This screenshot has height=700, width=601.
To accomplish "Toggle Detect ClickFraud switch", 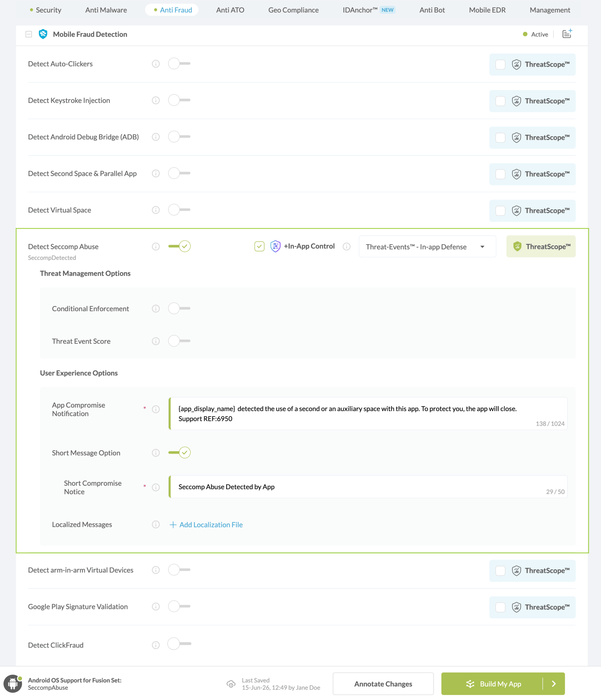I will click(179, 644).
